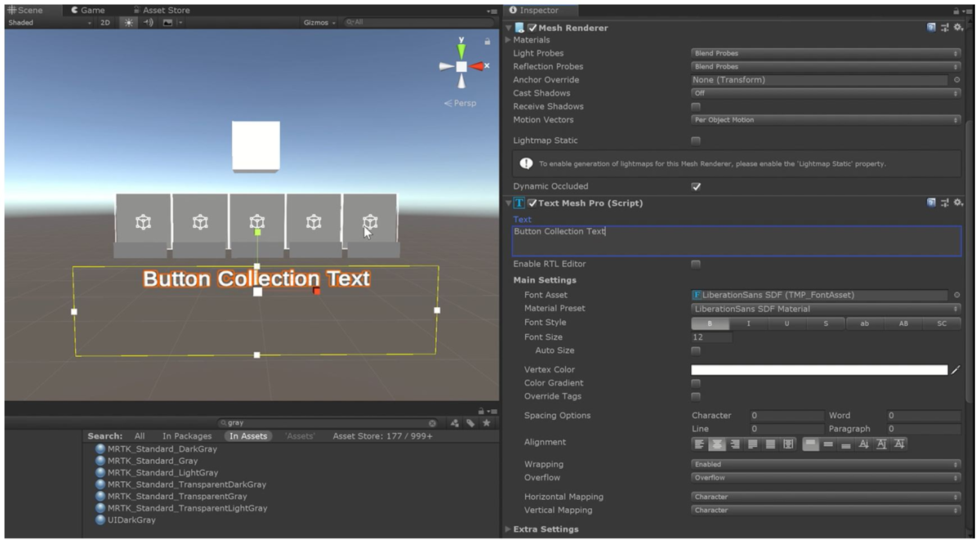The image size is (980, 544).
Task: Select the Scene tab
Action: [x=25, y=11]
